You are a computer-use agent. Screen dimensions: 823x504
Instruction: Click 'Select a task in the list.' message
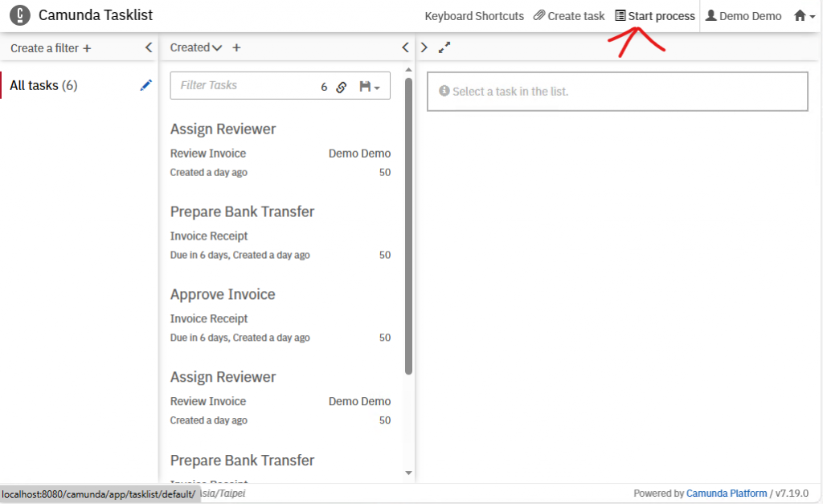click(x=510, y=92)
